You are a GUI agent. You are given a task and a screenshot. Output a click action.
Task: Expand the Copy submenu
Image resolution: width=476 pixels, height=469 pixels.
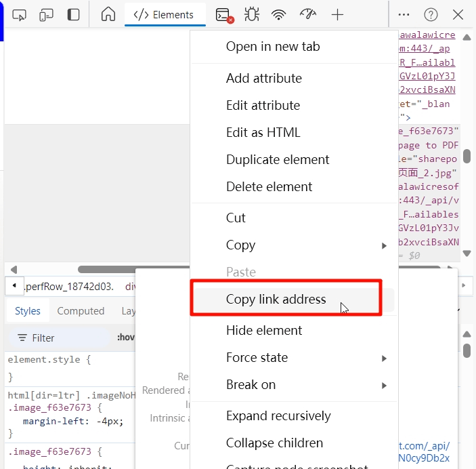pos(294,245)
